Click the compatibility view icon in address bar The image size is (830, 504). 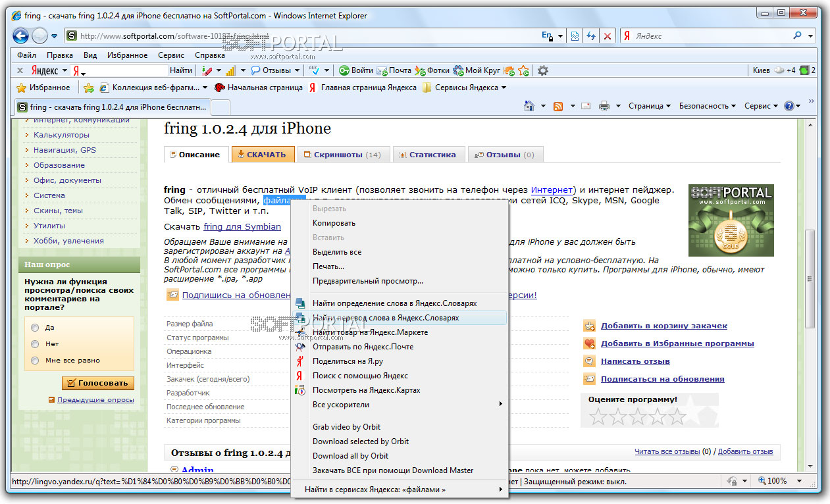(576, 36)
